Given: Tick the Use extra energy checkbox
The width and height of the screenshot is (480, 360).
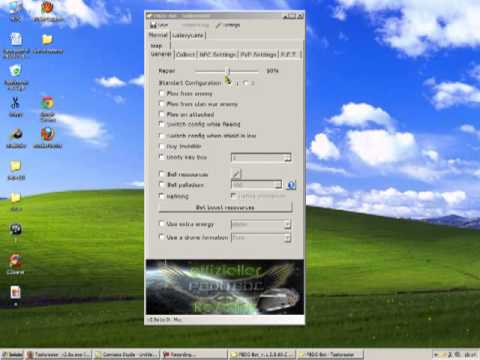Looking at the screenshot, I should point(162,224).
